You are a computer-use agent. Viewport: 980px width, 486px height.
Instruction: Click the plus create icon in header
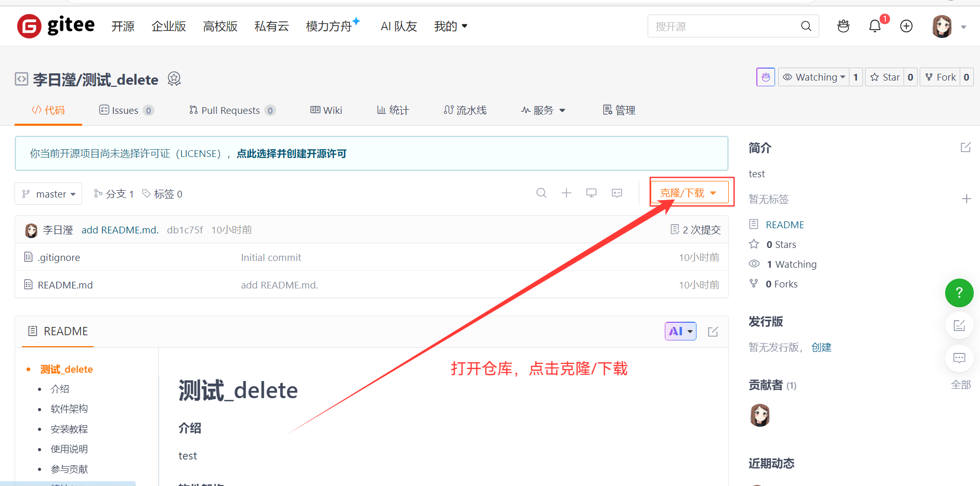[x=906, y=26]
